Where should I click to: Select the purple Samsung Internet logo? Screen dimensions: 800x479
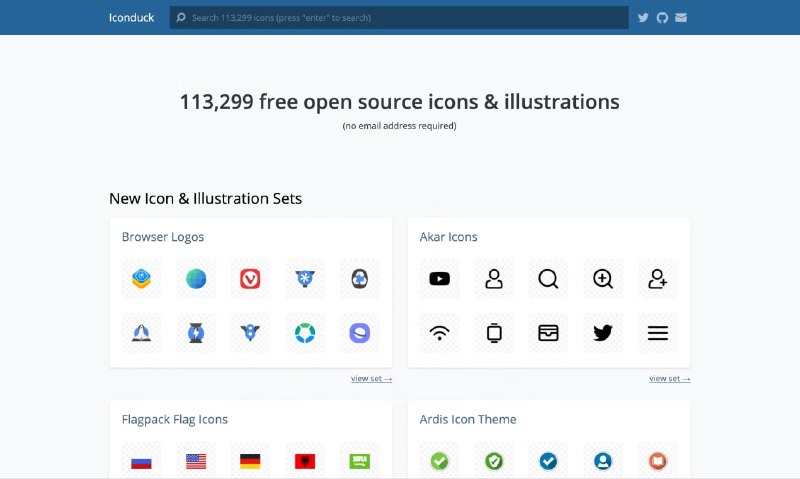pos(360,333)
